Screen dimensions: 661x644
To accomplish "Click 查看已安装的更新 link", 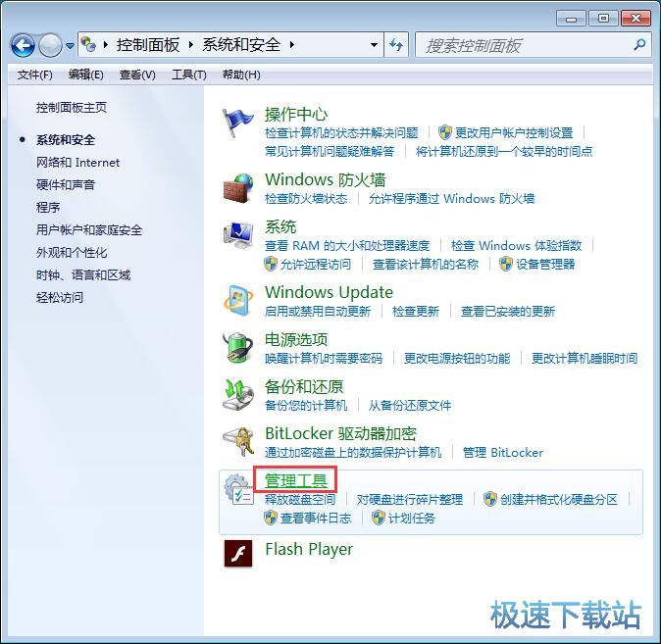I will click(508, 311).
